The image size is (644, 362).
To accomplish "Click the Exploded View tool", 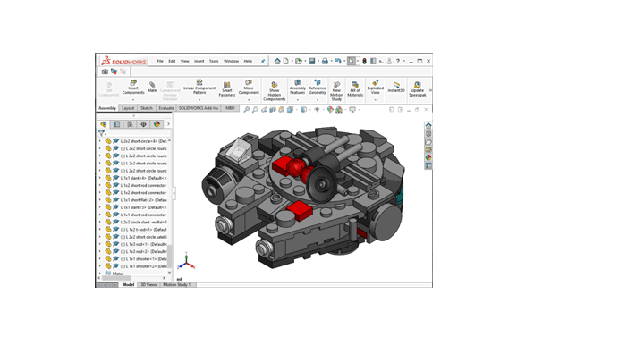I will [x=375, y=87].
